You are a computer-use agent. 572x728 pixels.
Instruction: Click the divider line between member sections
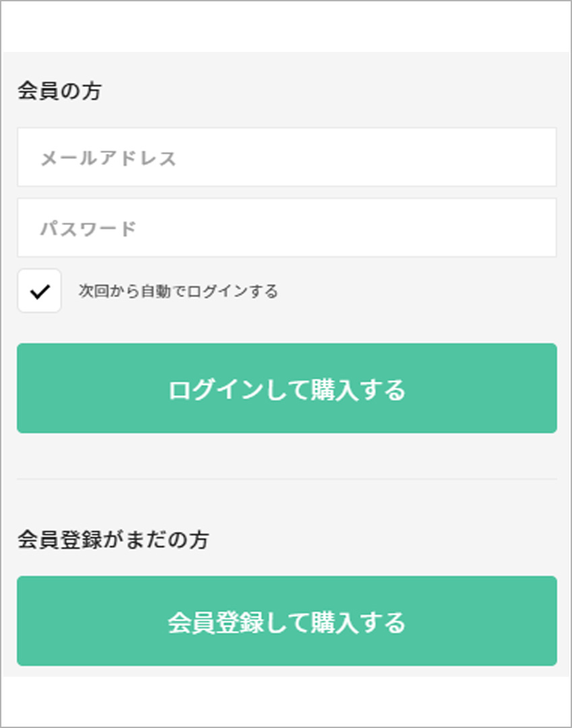coord(287,479)
